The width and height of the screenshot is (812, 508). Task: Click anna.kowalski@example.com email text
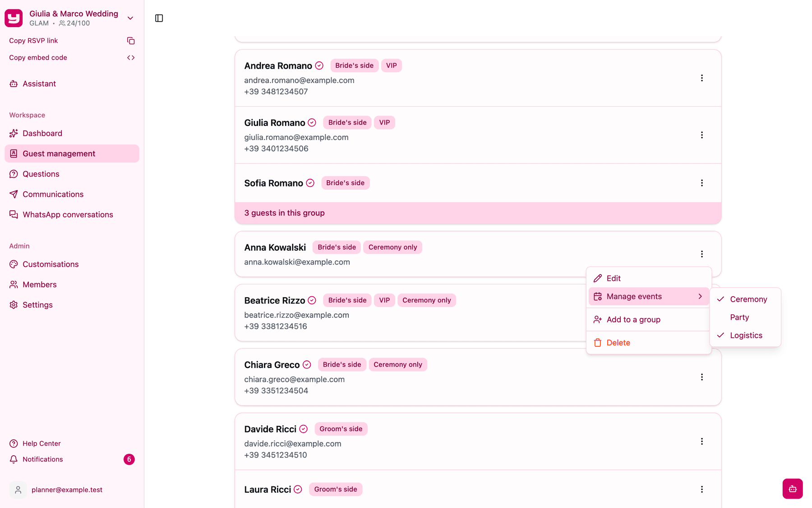coord(297,262)
